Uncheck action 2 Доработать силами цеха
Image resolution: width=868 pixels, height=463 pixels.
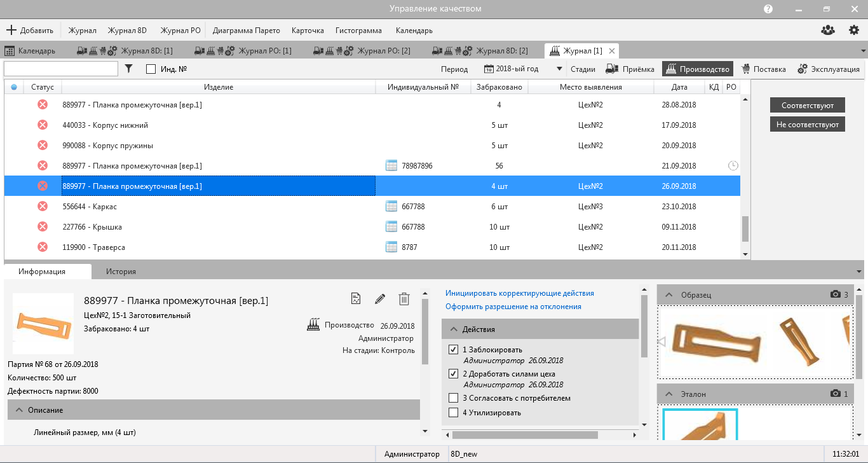point(453,373)
